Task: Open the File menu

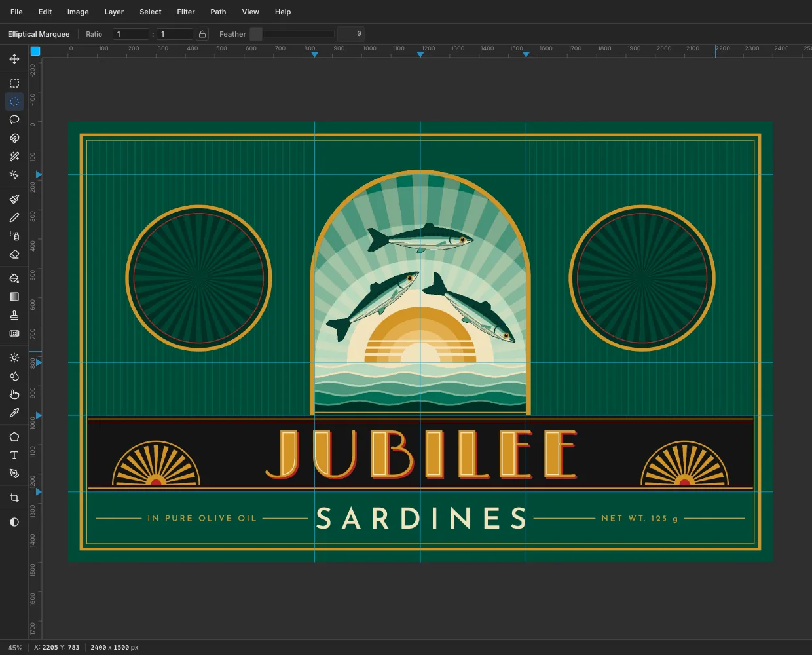Action: click(x=16, y=12)
